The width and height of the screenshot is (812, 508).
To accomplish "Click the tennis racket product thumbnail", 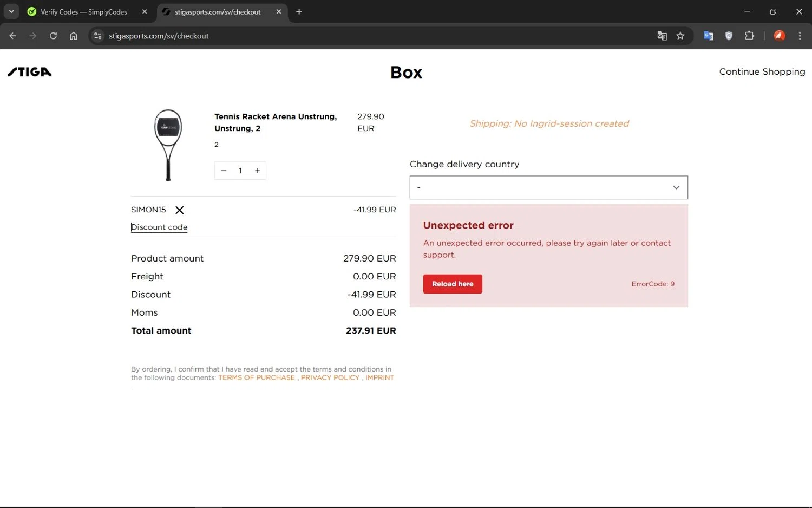I will (x=168, y=145).
